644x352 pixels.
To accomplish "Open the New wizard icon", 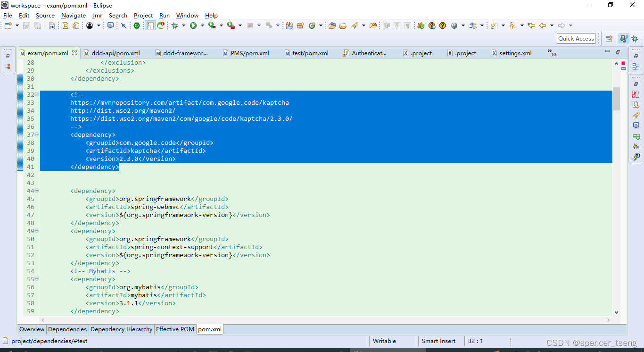I will pos(8,25).
